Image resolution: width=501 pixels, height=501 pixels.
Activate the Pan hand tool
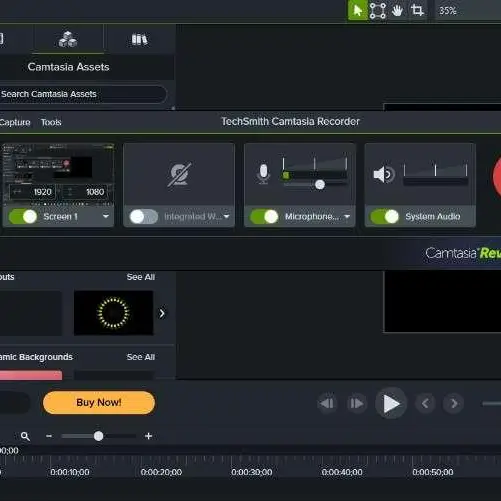(x=397, y=10)
